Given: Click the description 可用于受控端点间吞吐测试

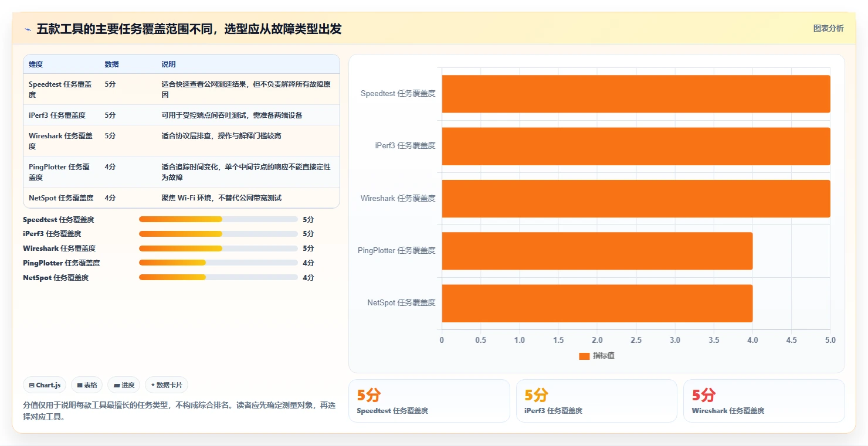Looking at the screenshot, I should [232, 115].
